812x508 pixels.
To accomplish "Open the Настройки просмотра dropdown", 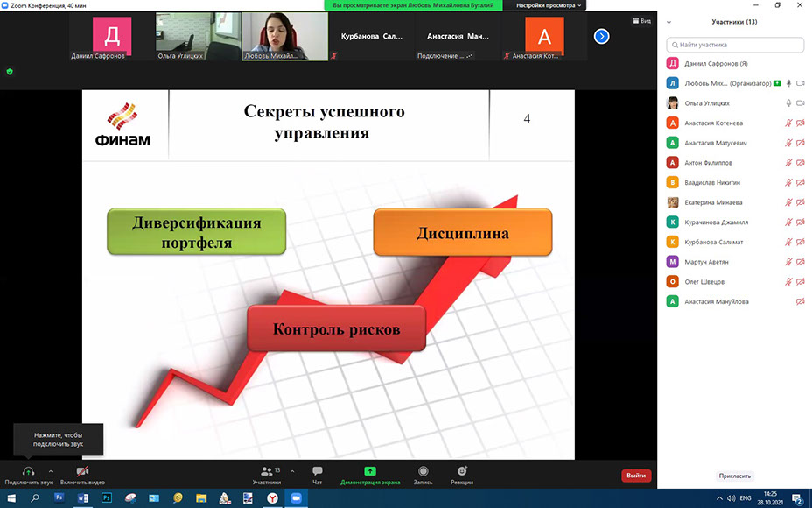I will click(549, 5).
